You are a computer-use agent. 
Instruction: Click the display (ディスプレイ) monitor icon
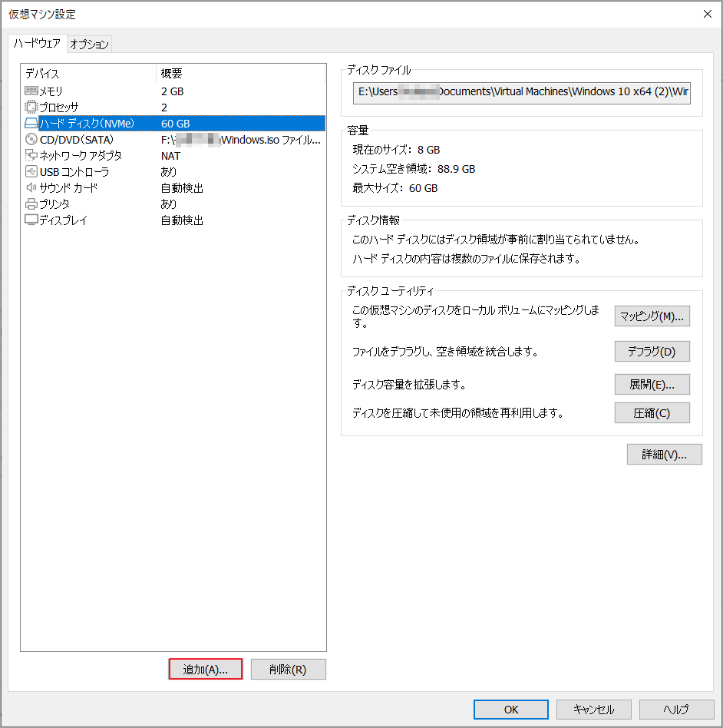click(31, 220)
